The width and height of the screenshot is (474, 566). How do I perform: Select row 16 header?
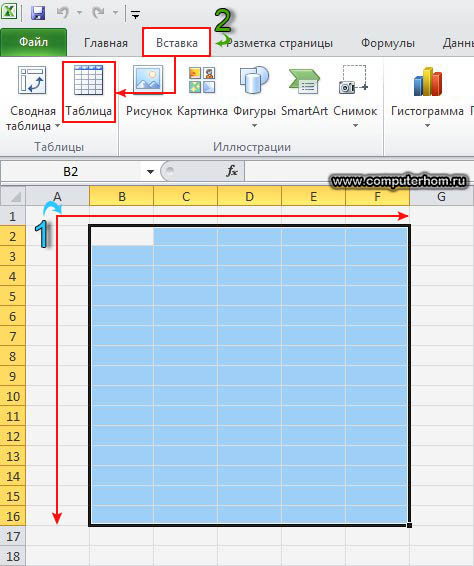pyautogui.click(x=13, y=516)
